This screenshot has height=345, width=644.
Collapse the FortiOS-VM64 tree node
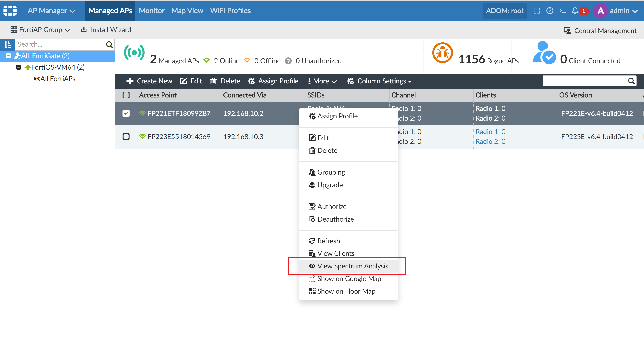(x=18, y=67)
